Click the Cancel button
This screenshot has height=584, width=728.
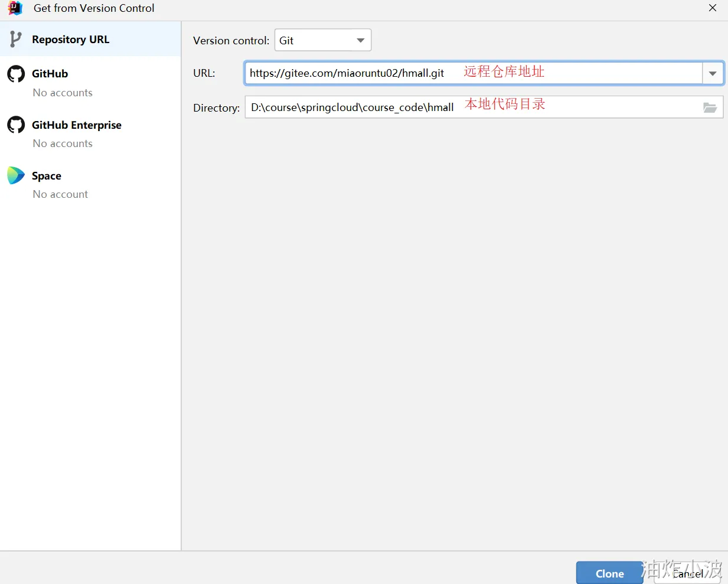point(687,573)
